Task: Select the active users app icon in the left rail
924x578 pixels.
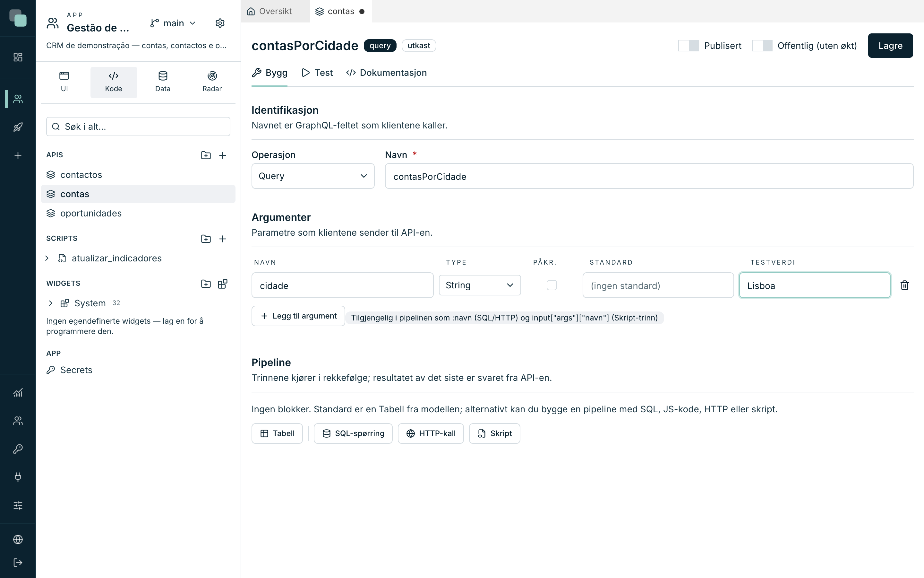Action: coord(18,99)
